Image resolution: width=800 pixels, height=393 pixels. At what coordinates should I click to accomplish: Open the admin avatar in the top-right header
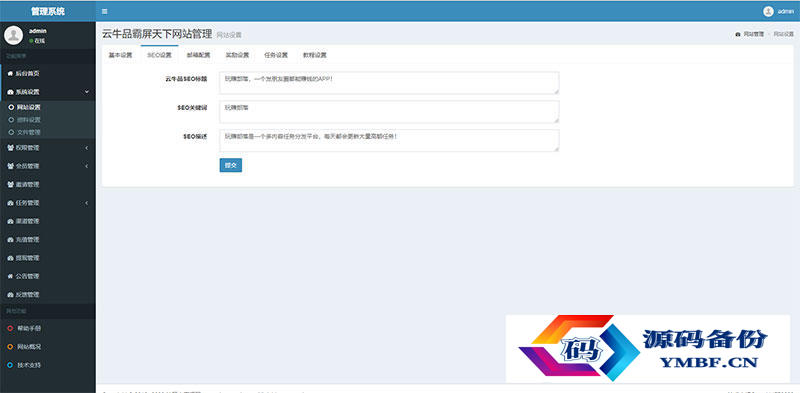pyautogui.click(x=768, y=11)
